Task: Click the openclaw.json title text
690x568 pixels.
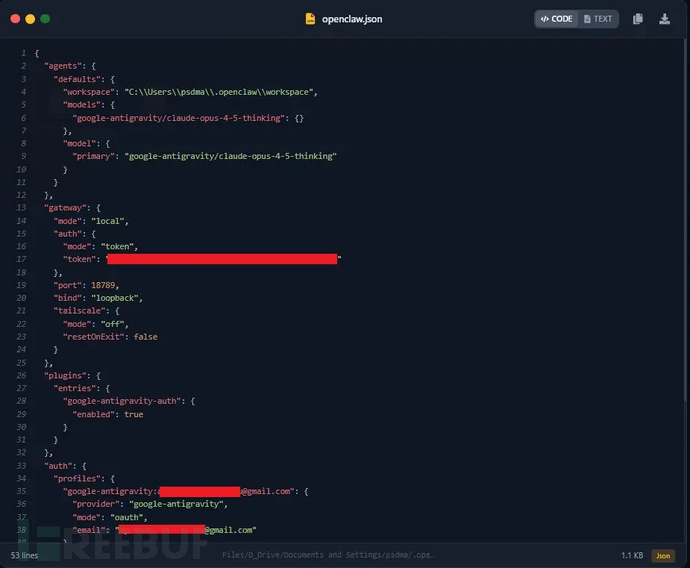Action: pos(352,19)
